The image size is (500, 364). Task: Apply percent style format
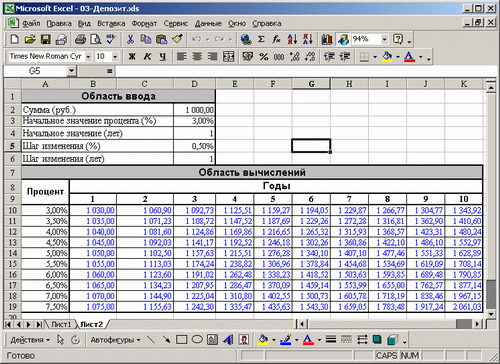pos(264,56)
